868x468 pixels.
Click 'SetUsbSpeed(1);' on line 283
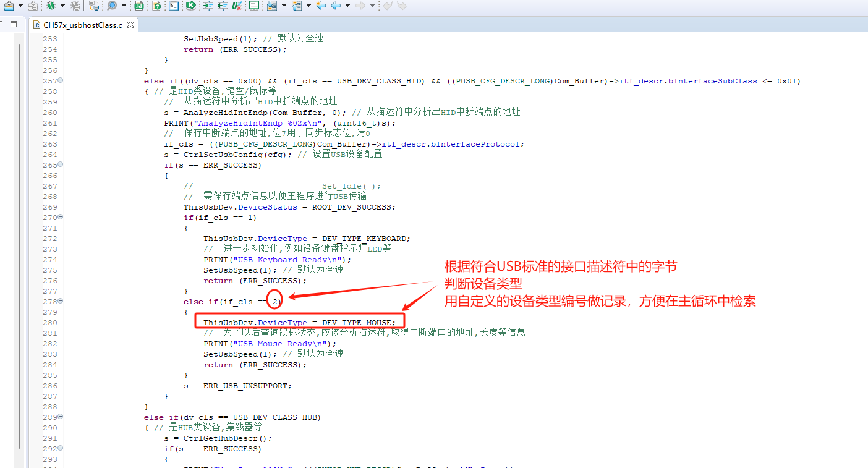[x=240, y=354]
